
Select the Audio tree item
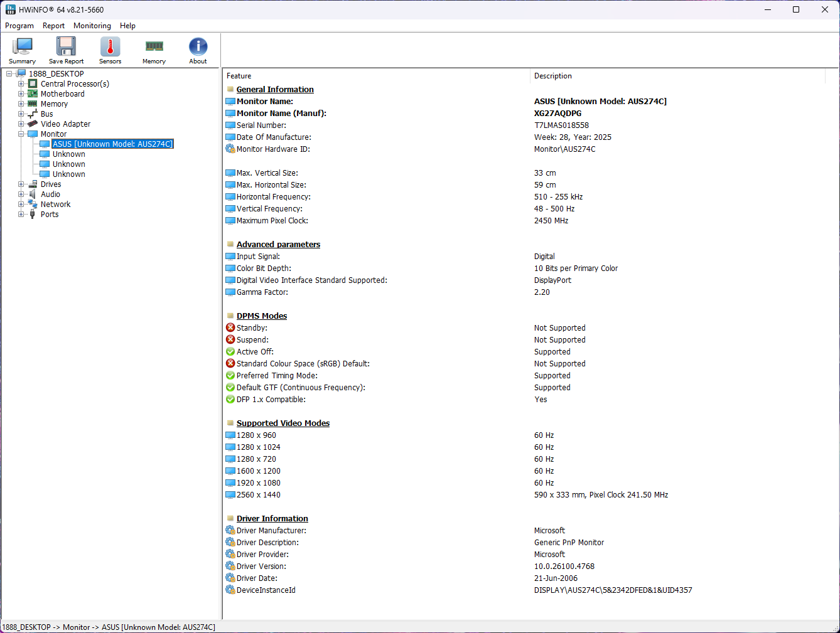click(50, 194)
